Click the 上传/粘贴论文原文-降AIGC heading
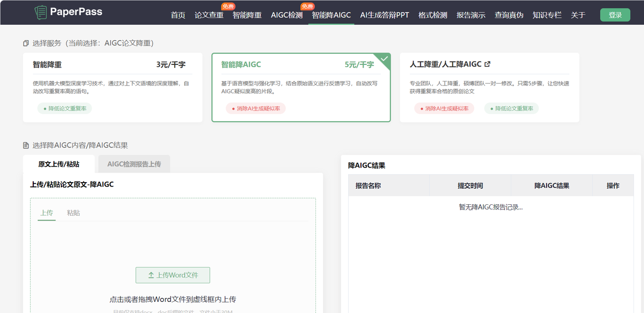Image resolution: width=644 pixels, height=313 pixels. (72, 185)
